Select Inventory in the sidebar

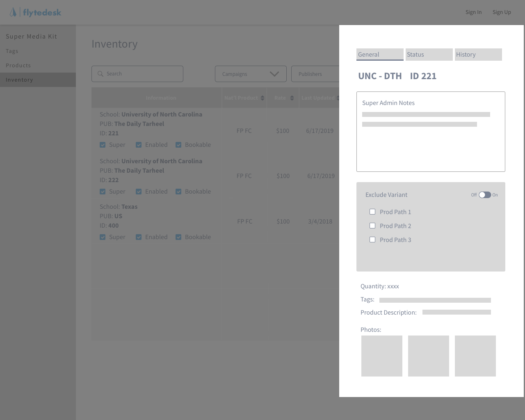(x=38, y=80)
